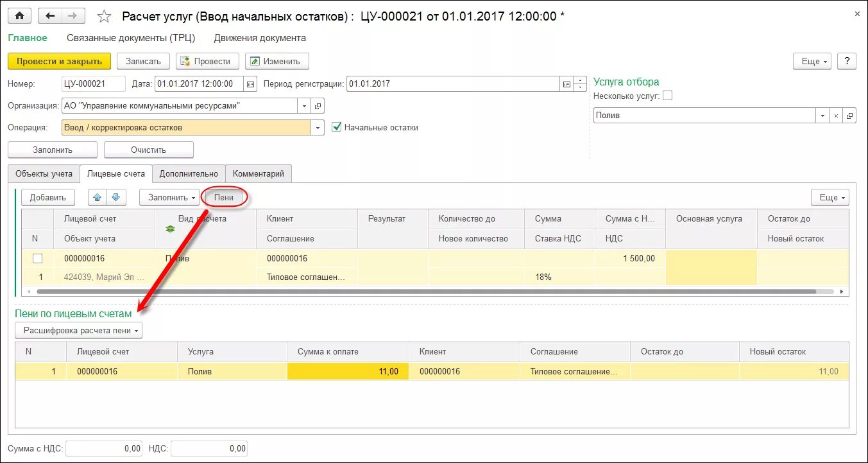This screenshot has height=463, width=868.
Task: Select Сумма к оплате 11,00 cell
Action: [x=348, y=371]
